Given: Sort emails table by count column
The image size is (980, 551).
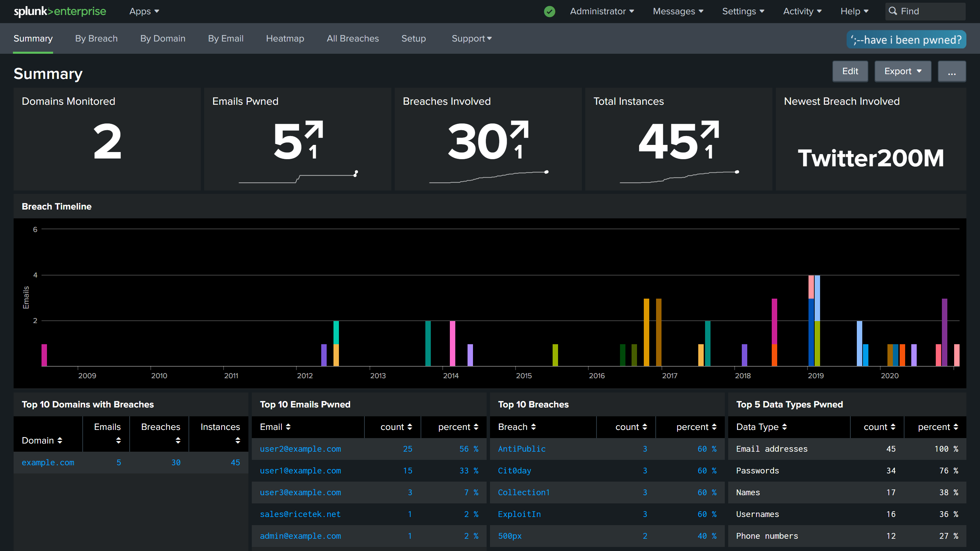Looking at the screenshot, I should tap(396, 427).
